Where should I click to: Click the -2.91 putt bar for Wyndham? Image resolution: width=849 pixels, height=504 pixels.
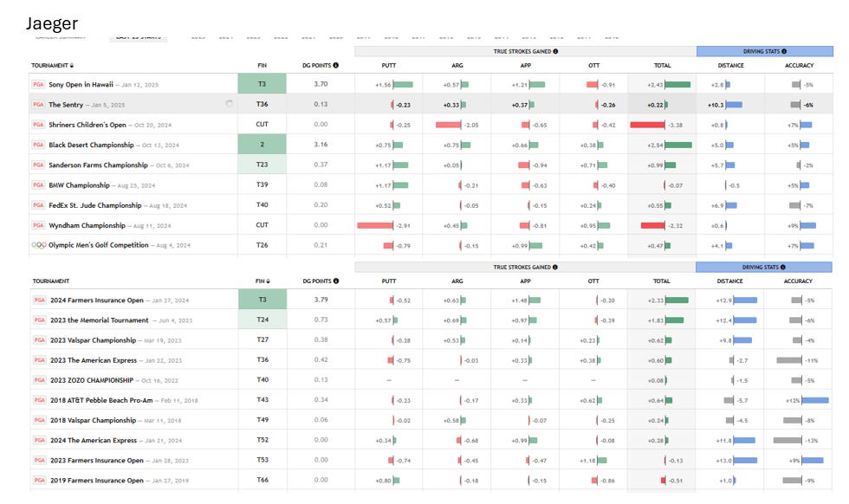pyautogui.click(x=374, y=225)
